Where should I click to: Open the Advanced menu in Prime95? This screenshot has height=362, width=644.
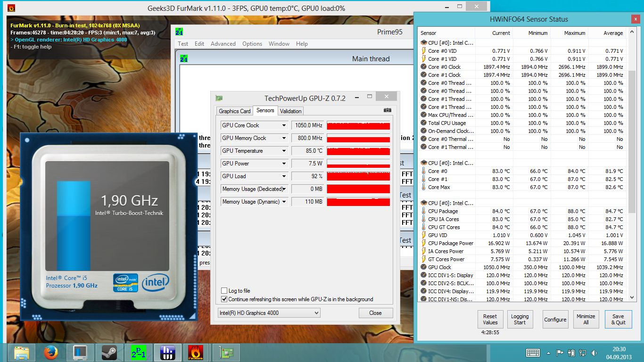click(x=223, y=44)
